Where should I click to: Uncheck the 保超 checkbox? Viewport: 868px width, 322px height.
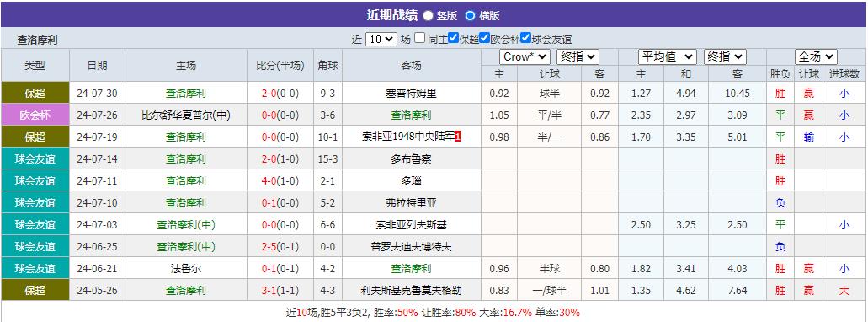(x=454, y=38)
